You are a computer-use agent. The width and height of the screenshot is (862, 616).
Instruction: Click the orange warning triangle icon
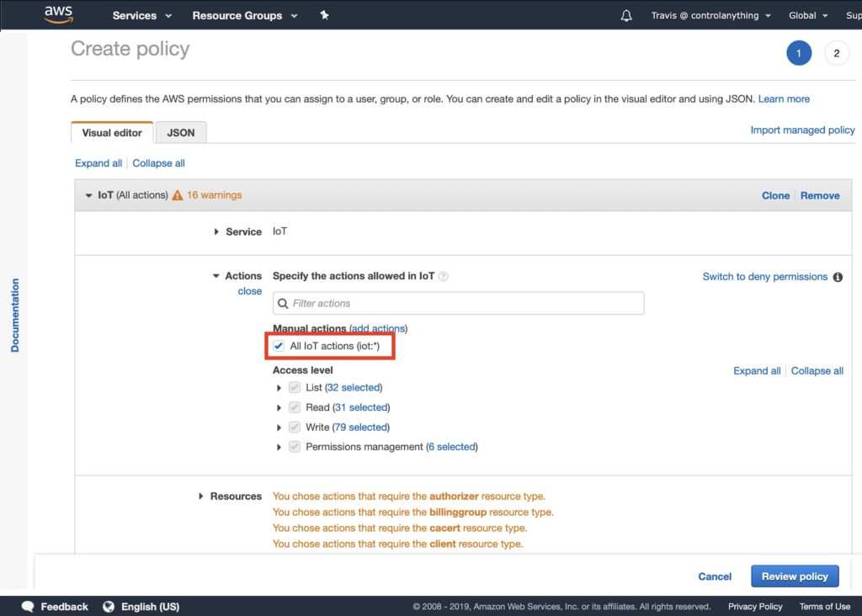pos(177,195)
